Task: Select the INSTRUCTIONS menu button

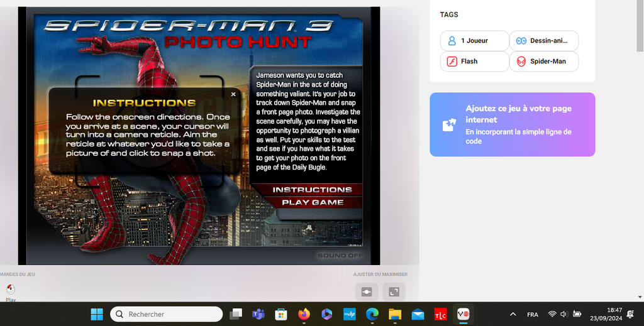Action: click(312, 189)
